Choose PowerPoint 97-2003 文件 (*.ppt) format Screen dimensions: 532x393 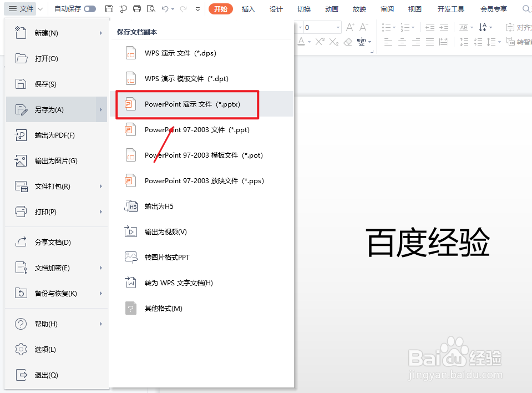point(202,130)
